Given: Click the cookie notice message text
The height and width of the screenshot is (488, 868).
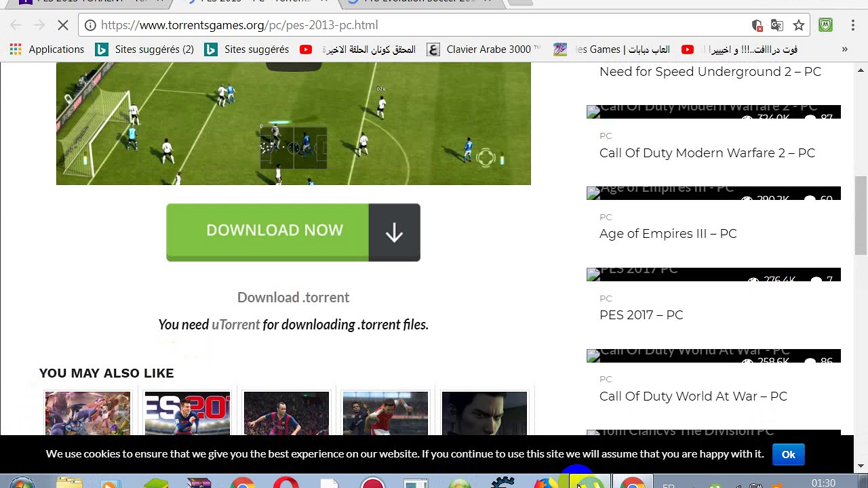Looking at the screenshot, I should tap(405, 454).
